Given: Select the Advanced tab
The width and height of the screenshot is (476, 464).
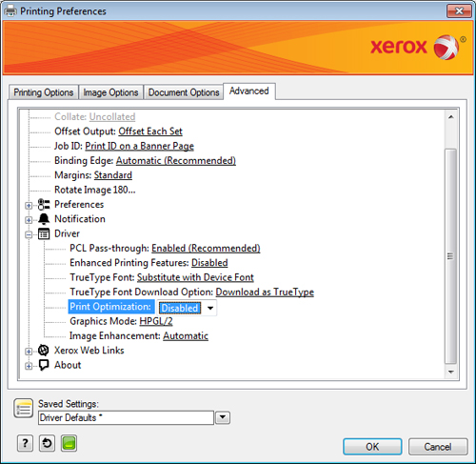Looking at the screenshot, I should point(249,91).
